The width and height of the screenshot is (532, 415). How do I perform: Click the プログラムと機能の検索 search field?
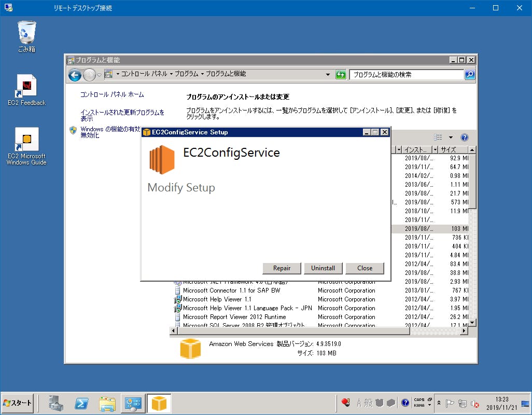(x=407, y=75)
